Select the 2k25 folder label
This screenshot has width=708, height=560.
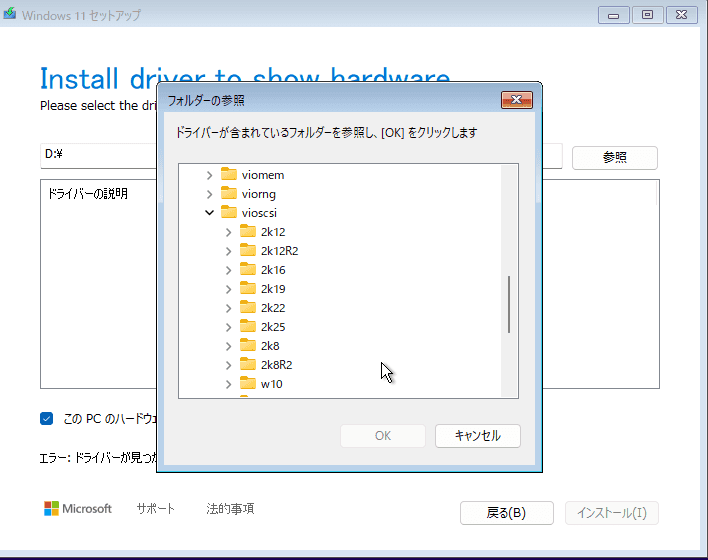pos(273,327)
